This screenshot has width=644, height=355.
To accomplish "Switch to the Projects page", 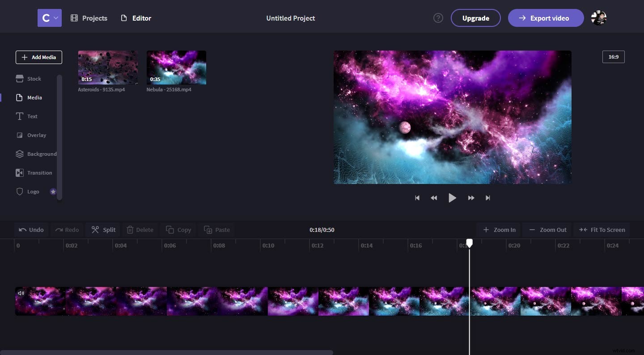I will point(89,18).
